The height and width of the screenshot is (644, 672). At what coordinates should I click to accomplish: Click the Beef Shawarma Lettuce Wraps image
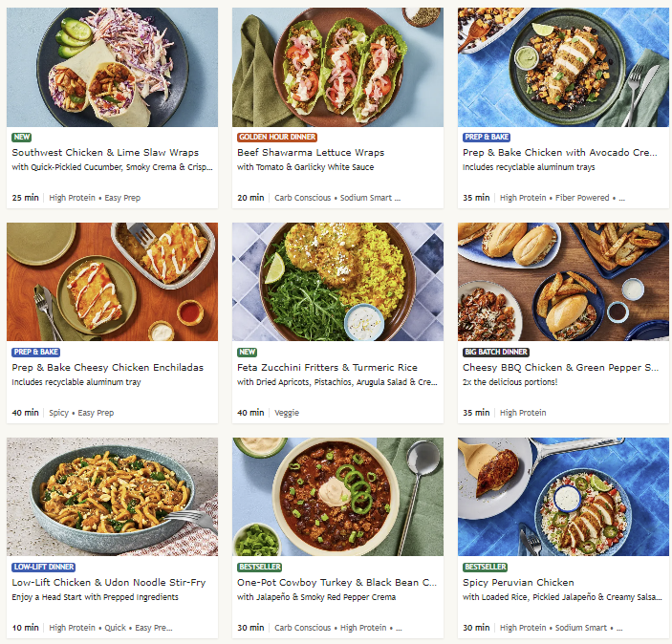pyautogui.click(x=337, y=67)
